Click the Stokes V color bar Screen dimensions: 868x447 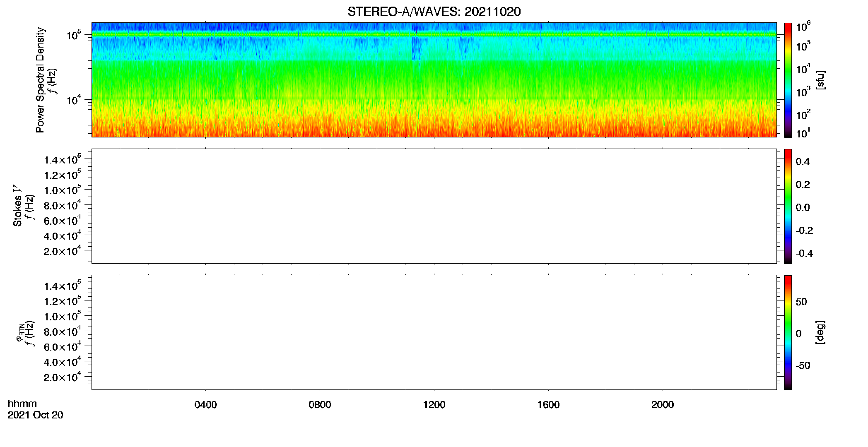pos(788,206)
